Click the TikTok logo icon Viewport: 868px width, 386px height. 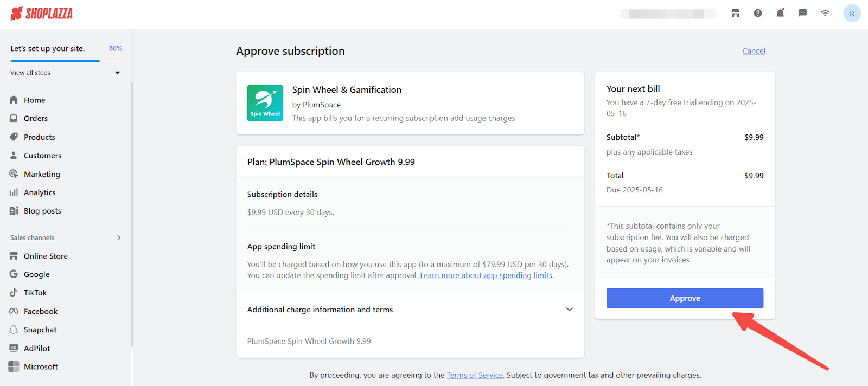14,293
